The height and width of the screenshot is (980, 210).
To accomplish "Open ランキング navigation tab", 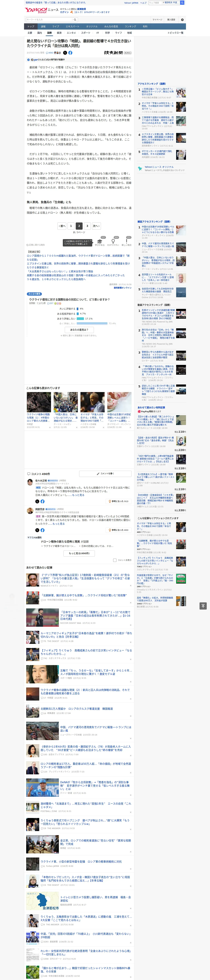I will coord(130,27).
